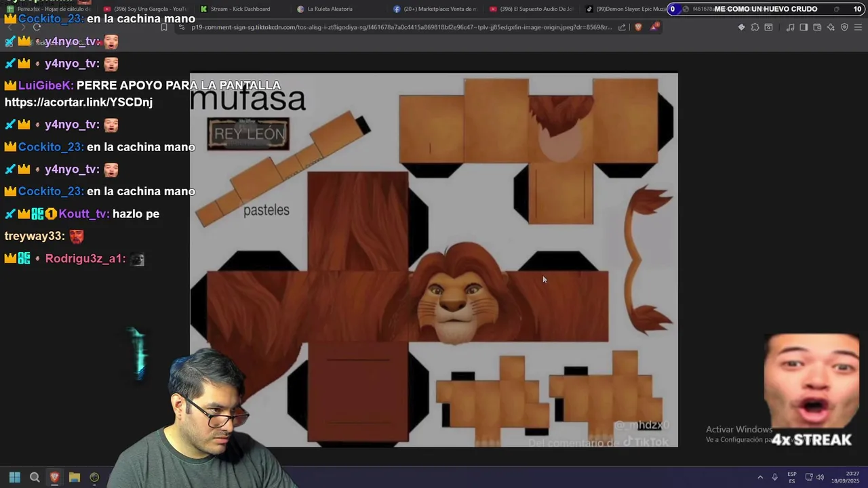This screenshot has height=488, width=868.
Task: Switch to '(20+) Marketplace' Facebook tab
Action: pyautogui.click(x=435, y=9)
